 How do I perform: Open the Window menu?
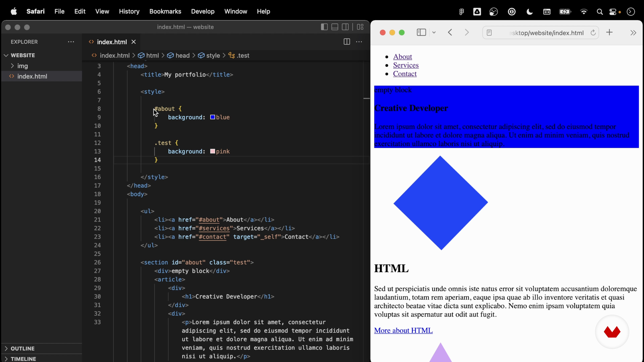236,11
